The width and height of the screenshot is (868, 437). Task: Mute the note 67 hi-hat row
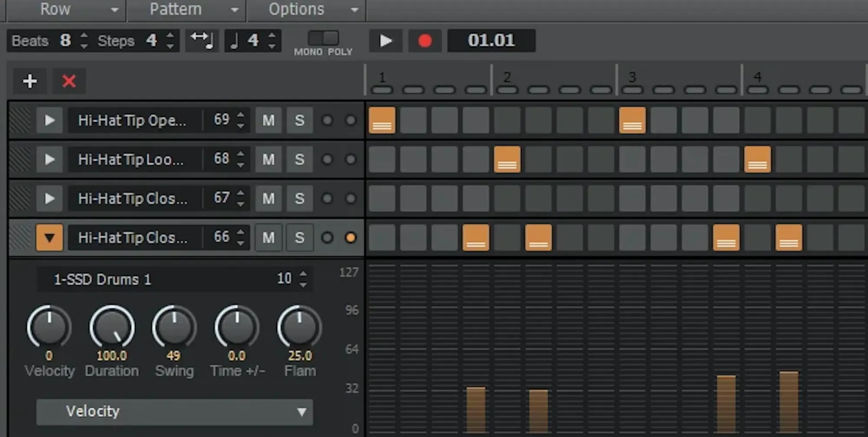pyautogui.click(x=268, y=198)
